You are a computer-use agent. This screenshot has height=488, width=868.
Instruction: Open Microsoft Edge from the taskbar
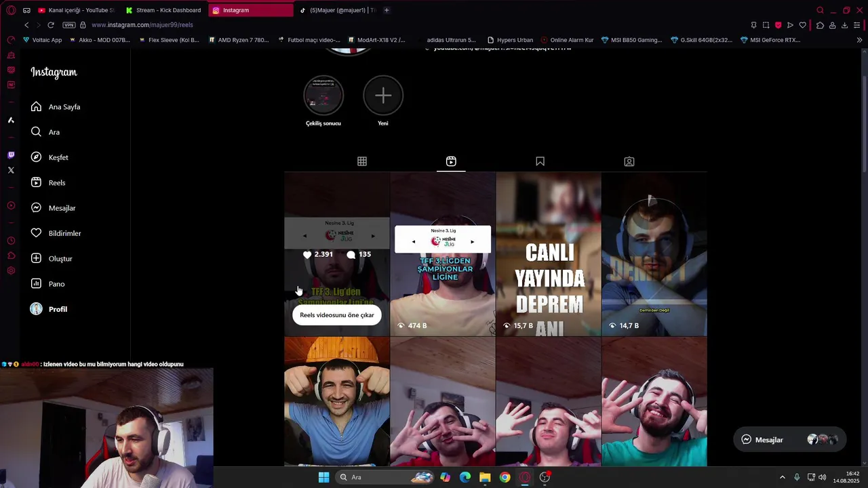point(465,477)
